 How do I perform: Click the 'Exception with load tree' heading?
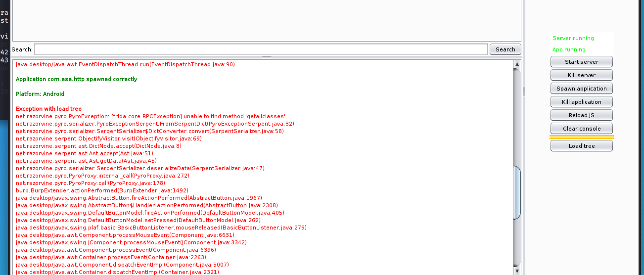coord(48,109)
